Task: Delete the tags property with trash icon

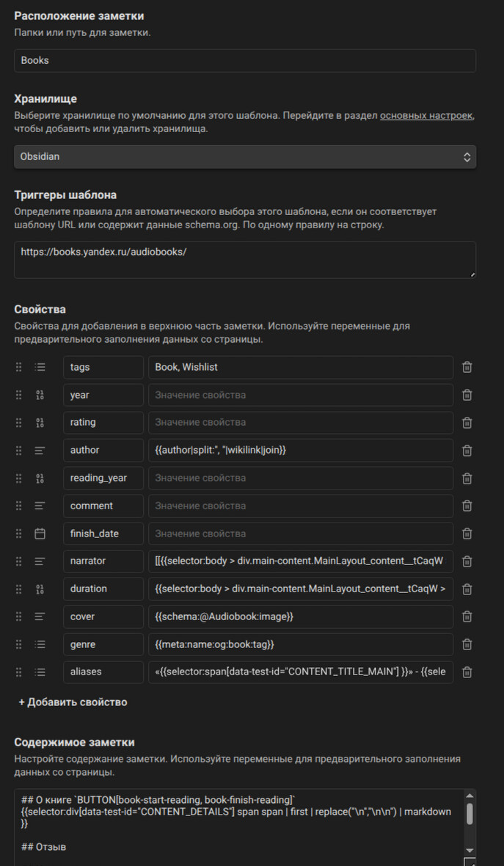Action: tap(467, 367)
